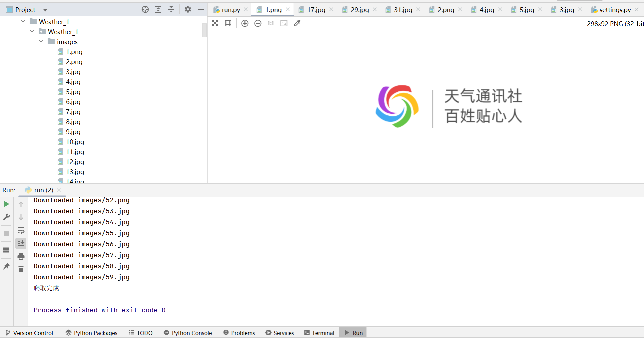Screen dimensions: 644x338
Task: Activate the color picker eyedropper
Action: [x=297, y=23]
